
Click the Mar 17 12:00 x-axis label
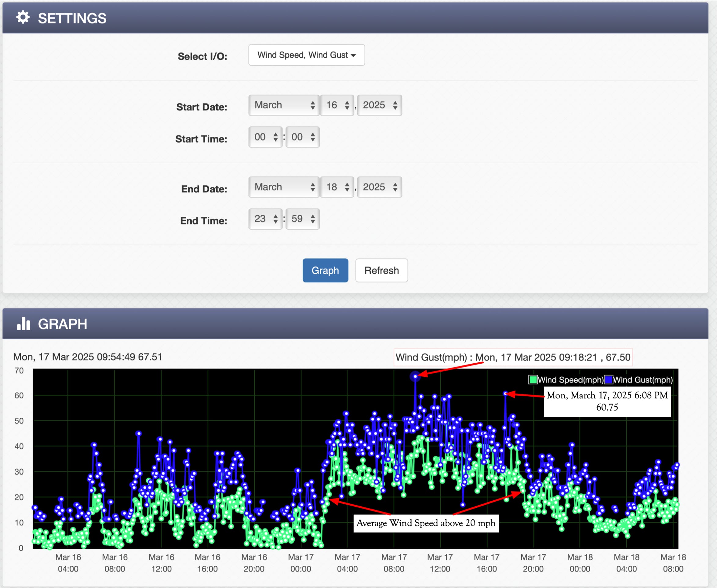[x=440, y=563]
